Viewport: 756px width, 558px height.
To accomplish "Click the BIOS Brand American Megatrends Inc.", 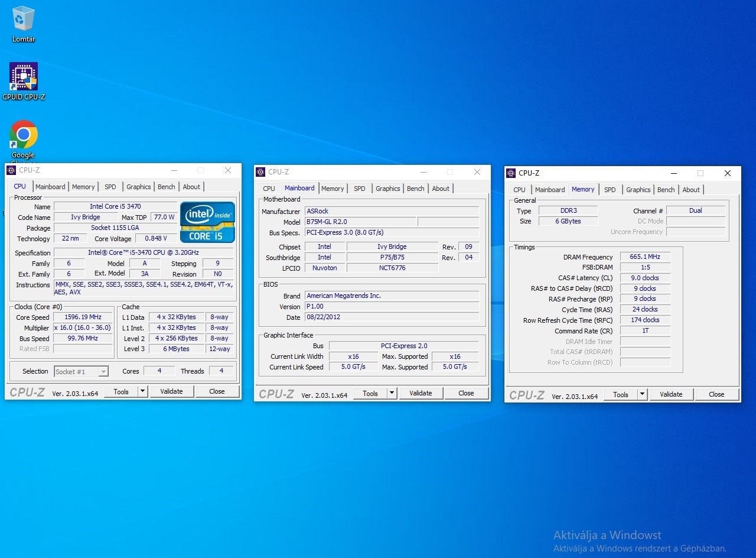I will 392,296.
